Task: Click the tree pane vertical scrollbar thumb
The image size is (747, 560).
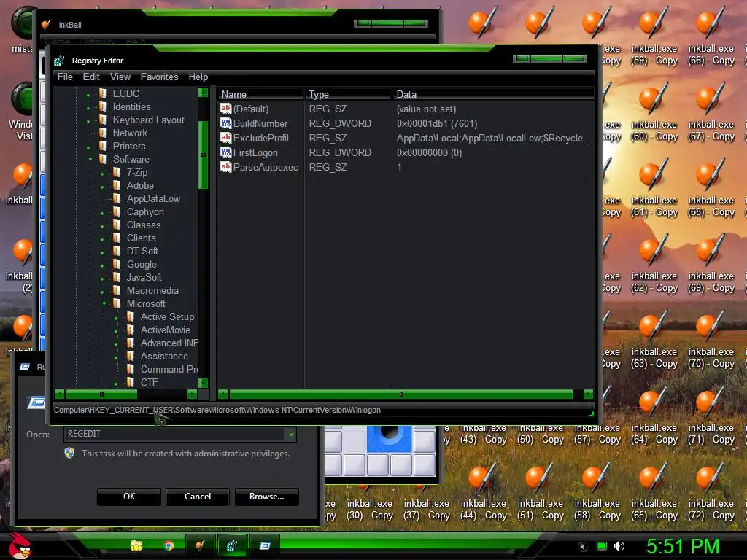Action: (x=203, y=155)
